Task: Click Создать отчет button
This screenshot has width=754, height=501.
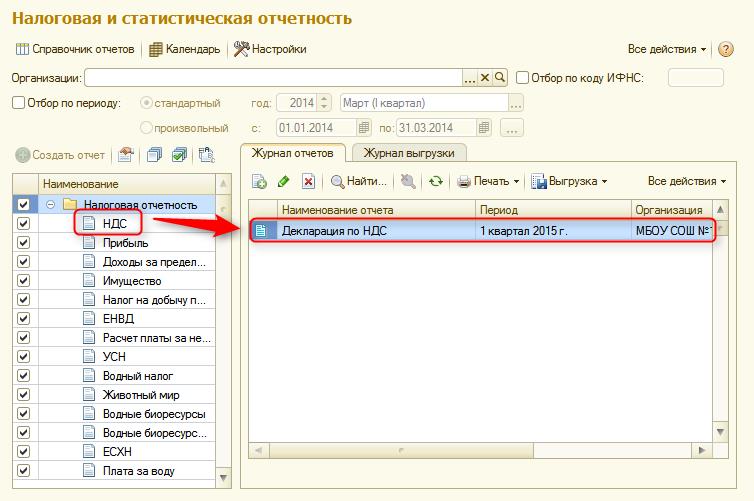Action: click(x=60, y=155)
